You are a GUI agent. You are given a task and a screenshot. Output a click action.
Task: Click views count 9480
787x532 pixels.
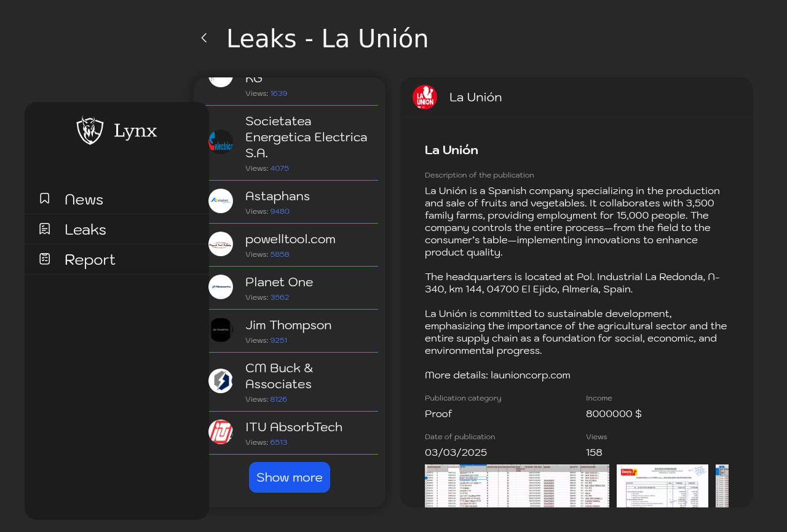pyautogui.click(x=280, y=211)
